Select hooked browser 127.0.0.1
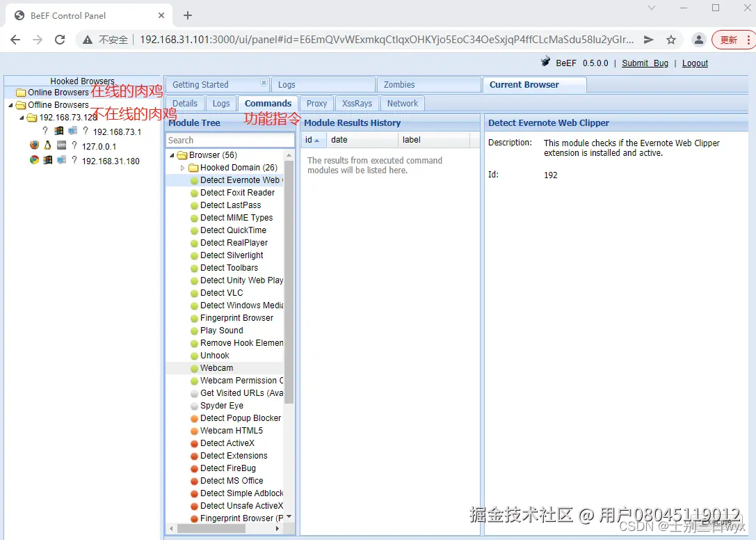Image resolution: width=756 pixels, height=540 pixels. coord(99,147)
